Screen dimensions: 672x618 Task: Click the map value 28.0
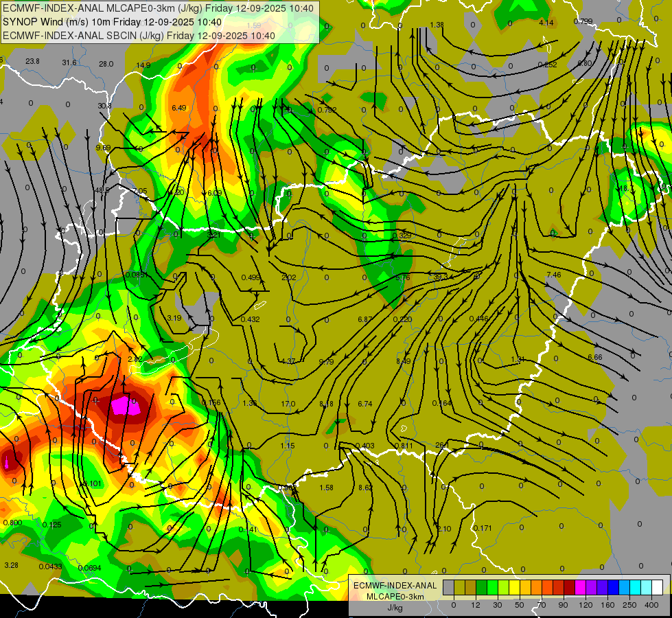click(x=106, y=64)
